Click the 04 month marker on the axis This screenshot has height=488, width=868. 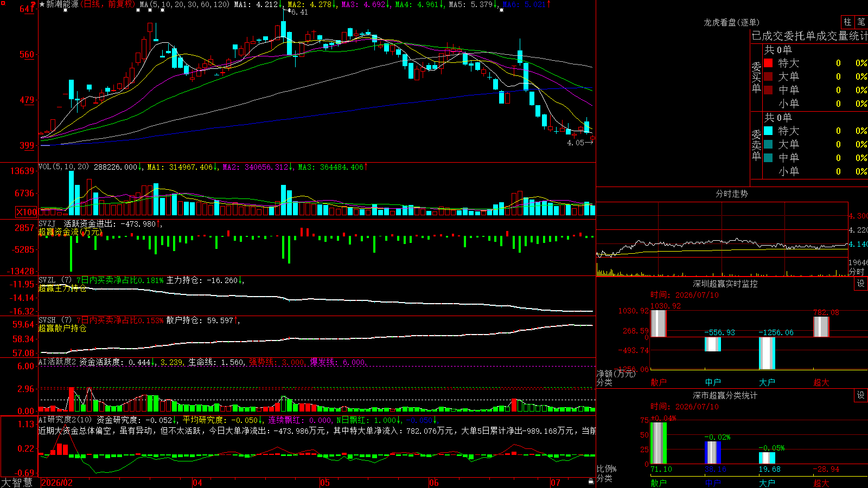pyautogui.click(x=197, y=483)
